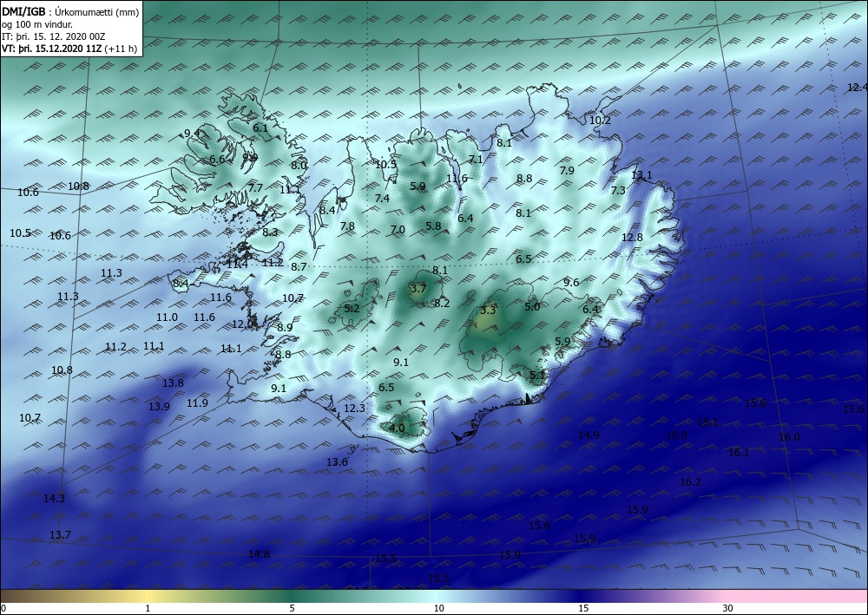Click the 4.0 value on the southern glacier
Viewport: 868px width, 615px height.
point(397,428)
